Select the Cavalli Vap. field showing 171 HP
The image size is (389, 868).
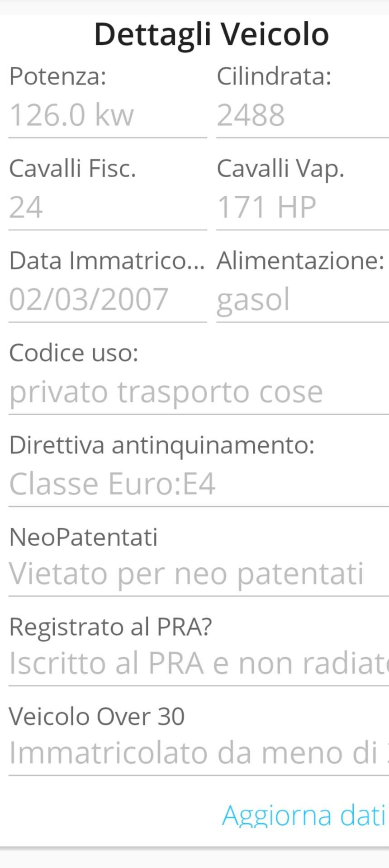(x=302, y=208)
